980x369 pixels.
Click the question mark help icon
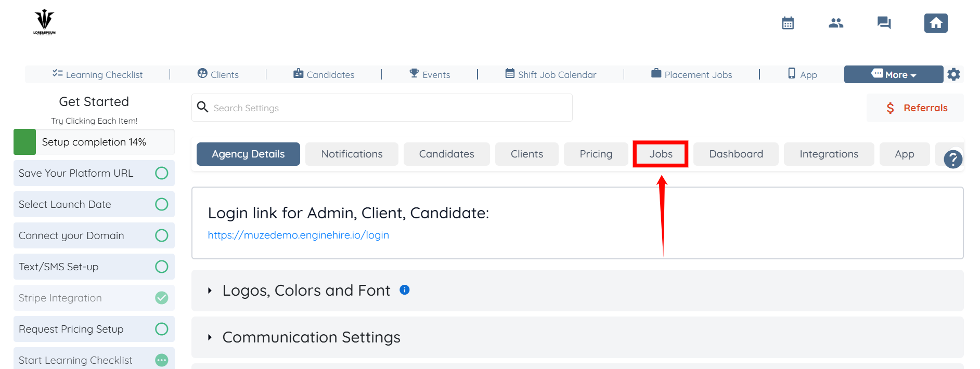point(953,159)
